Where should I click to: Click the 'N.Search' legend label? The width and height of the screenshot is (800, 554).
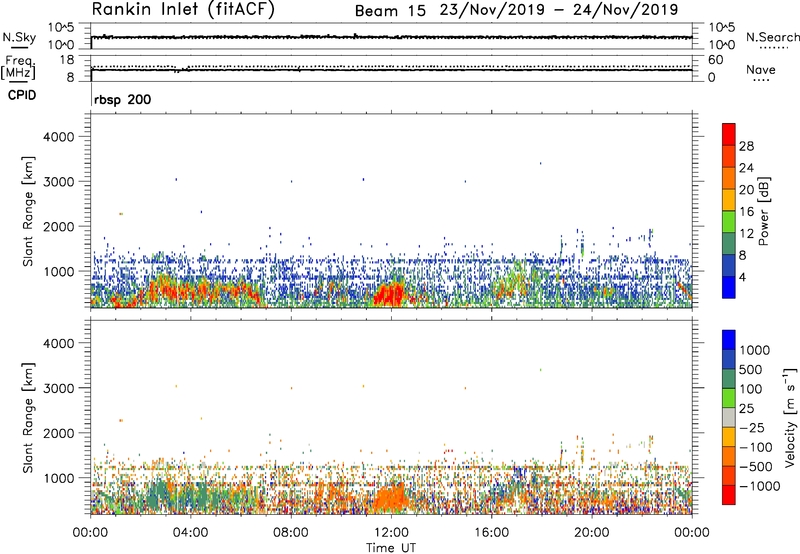[772, 37]
